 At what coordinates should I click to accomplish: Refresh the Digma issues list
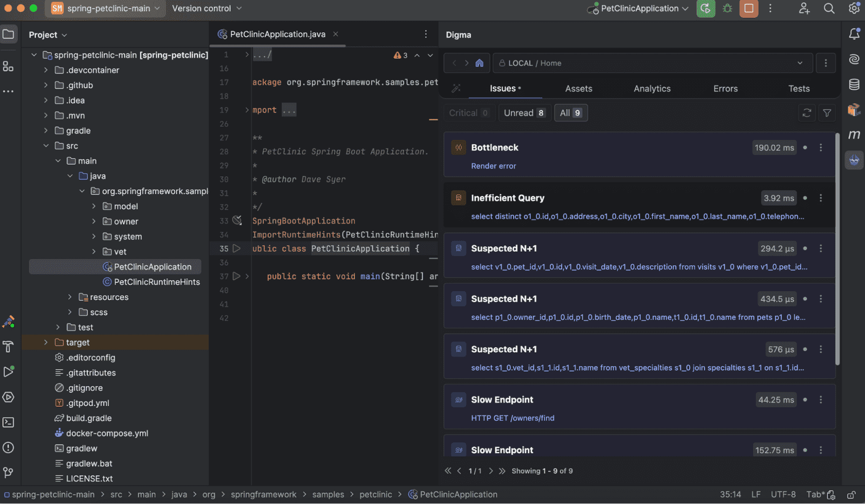807,113
